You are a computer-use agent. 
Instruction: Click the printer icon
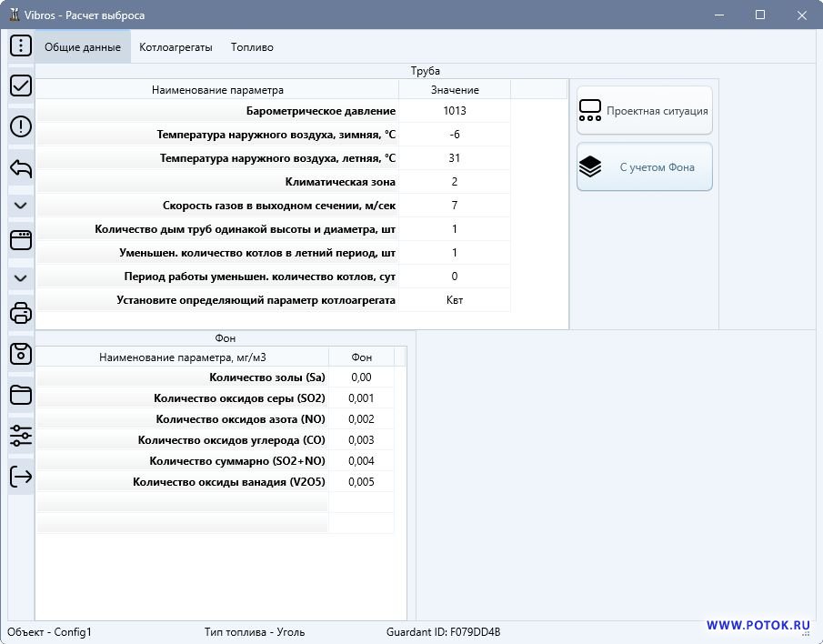click(20, 314)
